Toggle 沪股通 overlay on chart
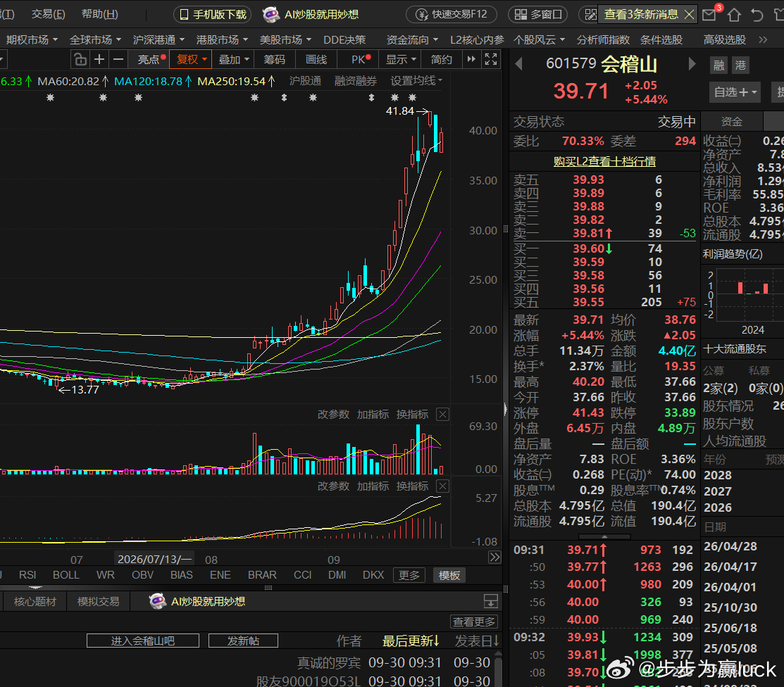 tap(305, 81)
